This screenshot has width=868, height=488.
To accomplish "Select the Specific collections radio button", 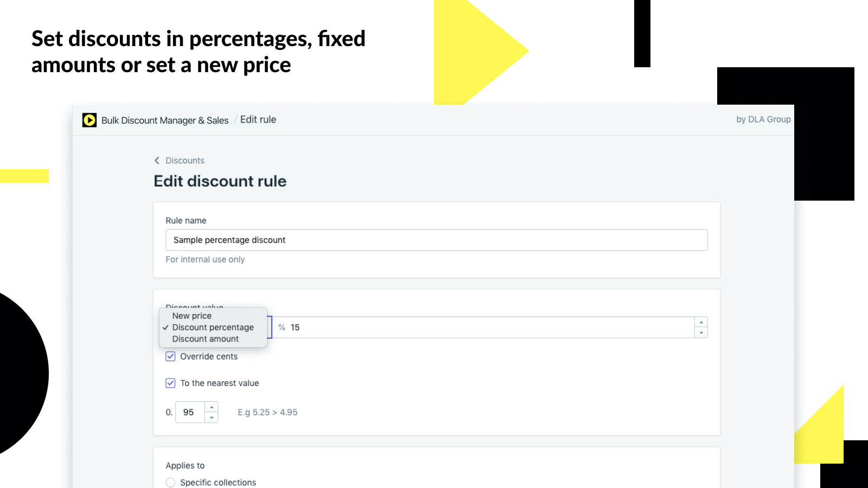I will [x=170, y=482].
